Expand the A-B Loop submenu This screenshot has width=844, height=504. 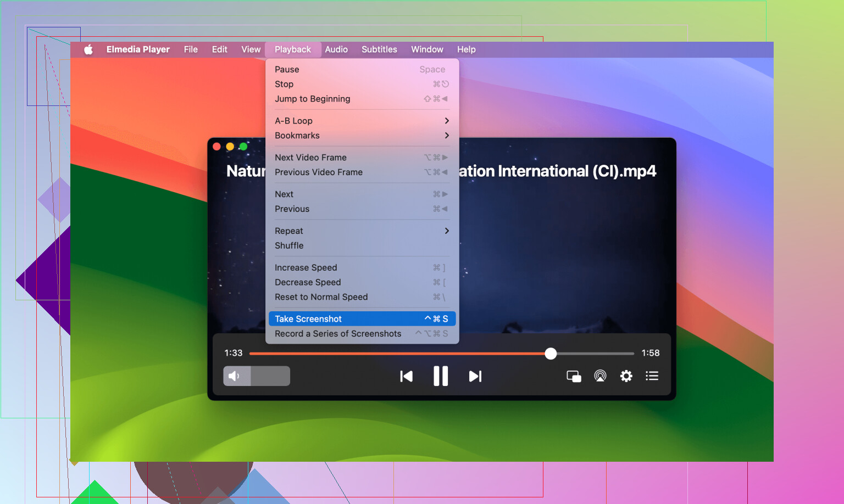[x=362, y=121]
